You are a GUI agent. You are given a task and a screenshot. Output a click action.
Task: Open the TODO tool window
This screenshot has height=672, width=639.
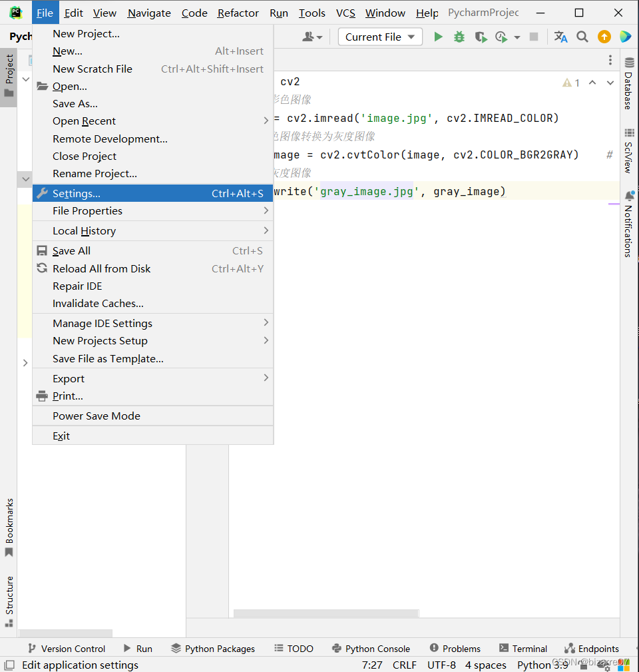tap(294, 649)
